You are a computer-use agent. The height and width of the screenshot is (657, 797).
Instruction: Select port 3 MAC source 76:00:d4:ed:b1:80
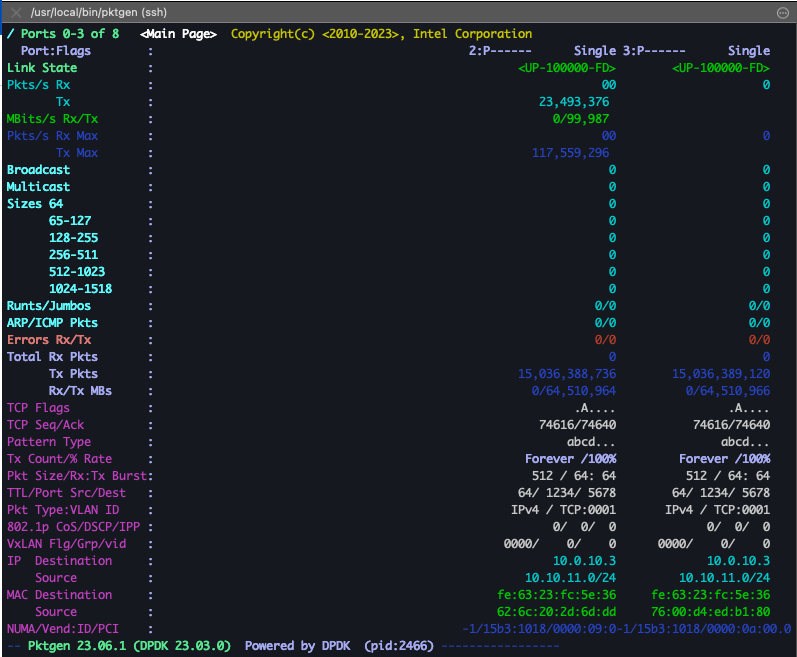pyautogui.click(x=711, y=612)
